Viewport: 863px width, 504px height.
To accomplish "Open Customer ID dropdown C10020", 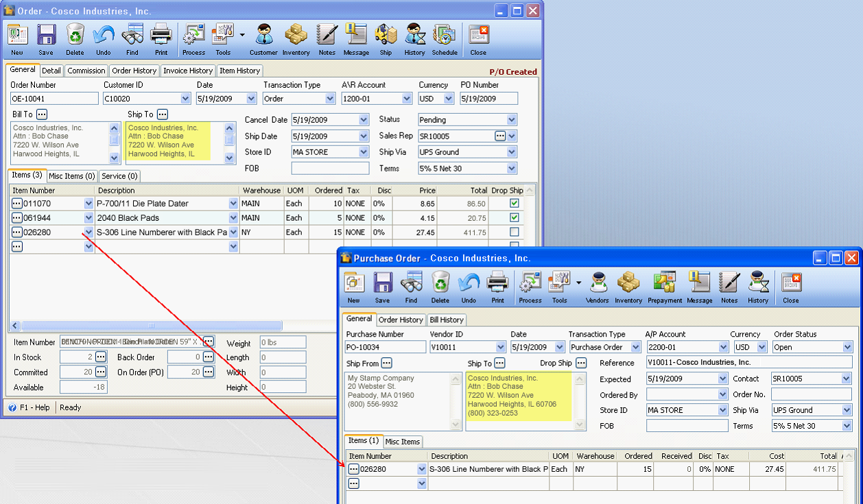I will pyautogui.click(x=185, y=99).
